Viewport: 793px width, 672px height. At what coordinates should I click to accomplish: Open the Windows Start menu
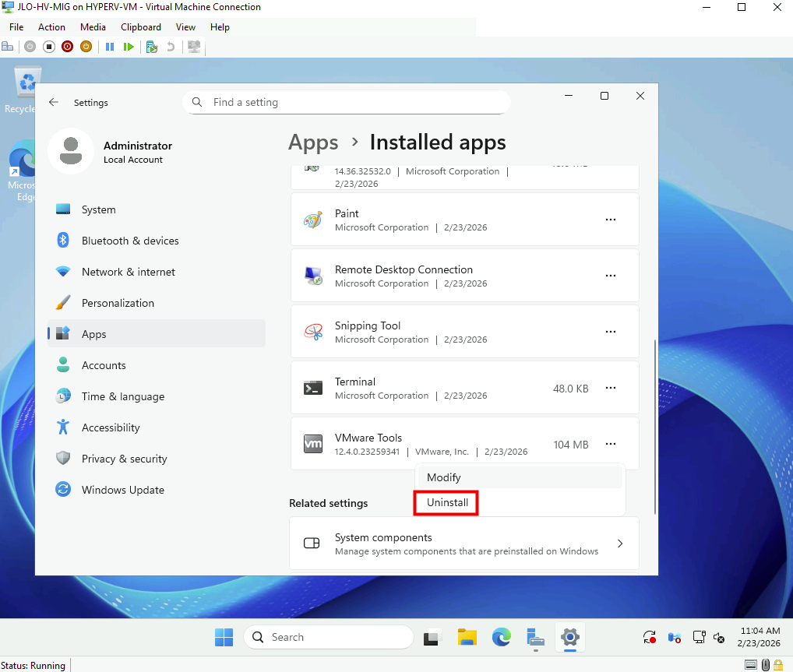pos(224,638)
